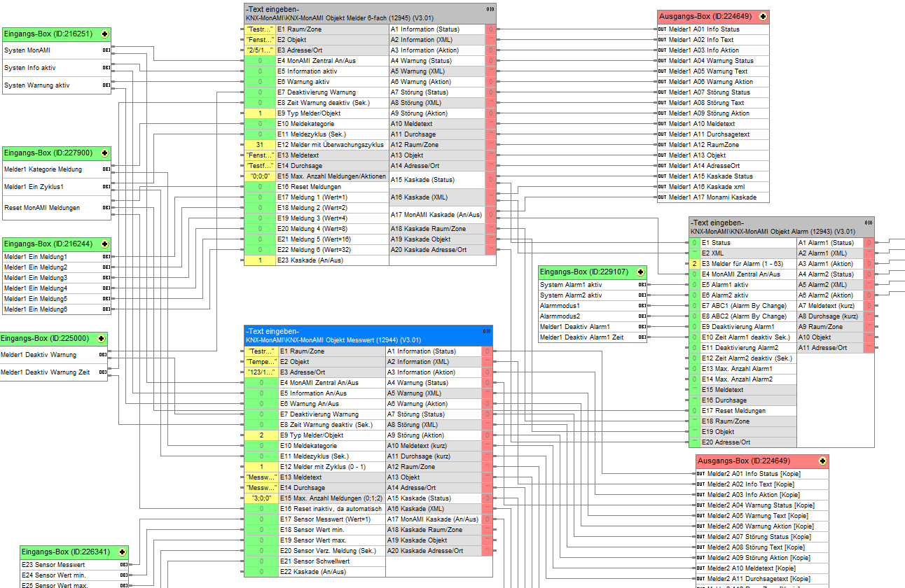The width and height of the screenshot is (905, 588).
Task: Click plus icon on Eingangs-Box ID:229107
Action: tap(640, 272)
